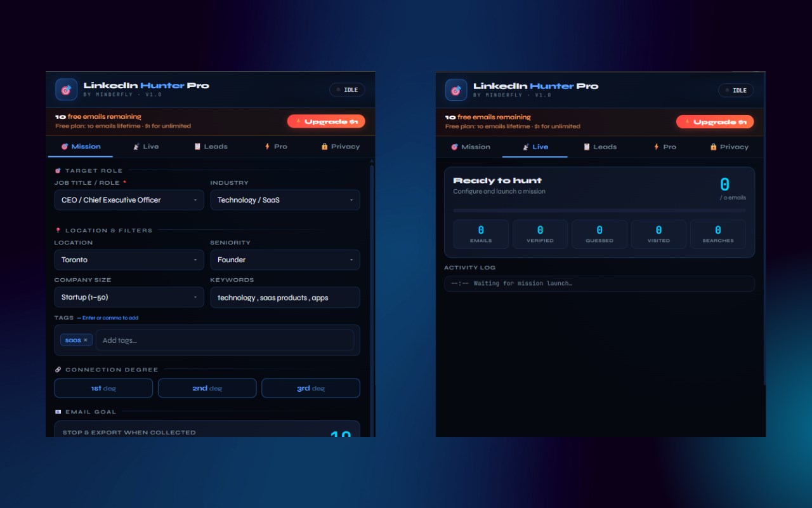Click the LinkedIn Hunter Pro logo in right panel
812x508 pixels.
(456, 90)
